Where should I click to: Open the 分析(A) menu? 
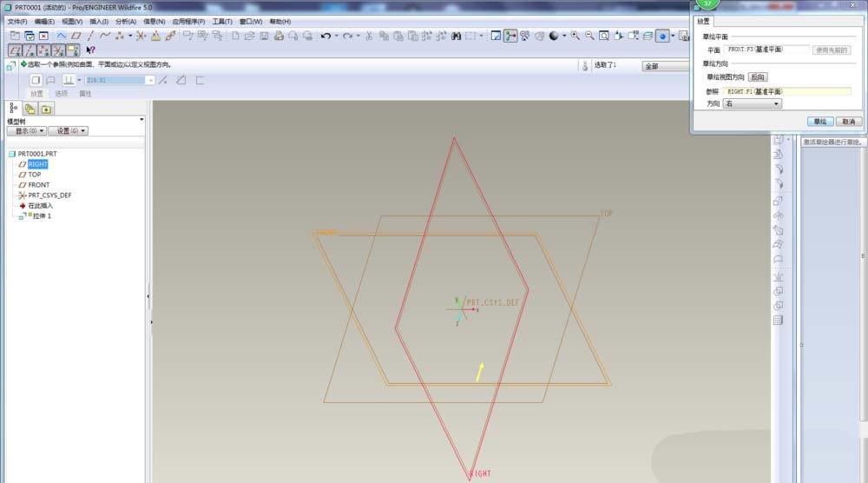click(126, 21)
